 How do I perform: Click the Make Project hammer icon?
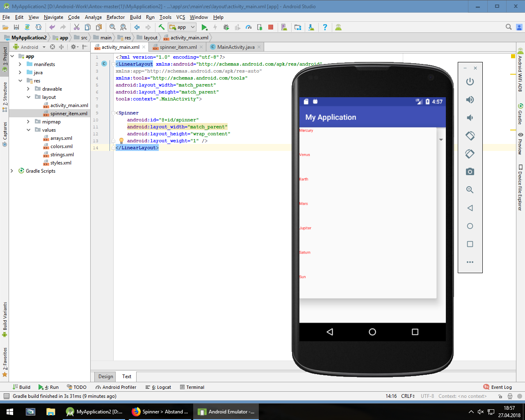(162, 27)
